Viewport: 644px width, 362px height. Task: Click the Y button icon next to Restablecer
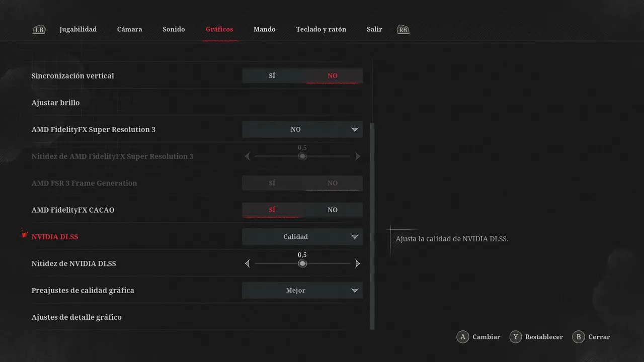tap(515, 337)
